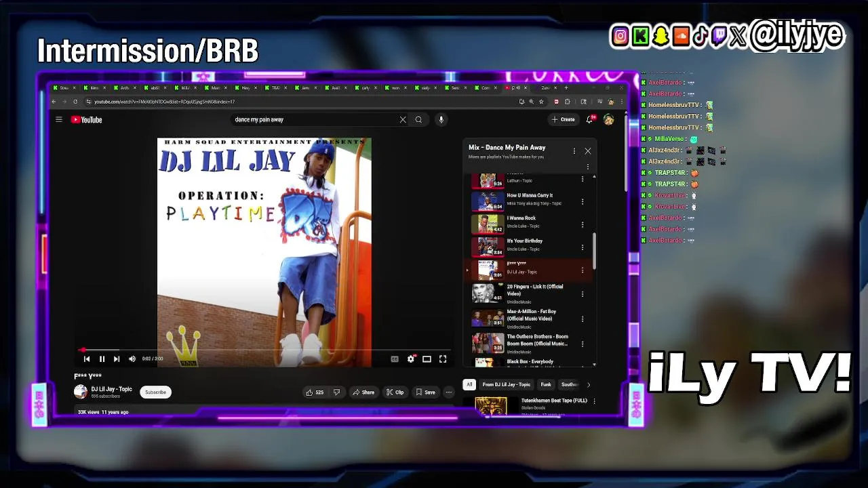The width and height of the screenshot is (868, 488).
Task: Open the Create button
Action: (x=564, y=120)
